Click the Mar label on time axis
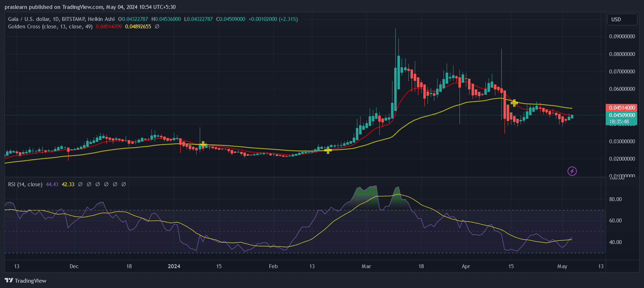The image size is (644, 288). [366, 266]
